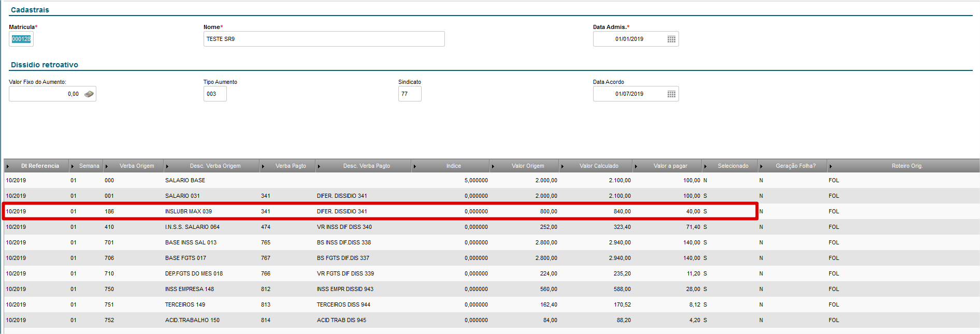980x334 pixels.
Task: Click Valor Calculado value 88,20
Action: coord(624,320)
